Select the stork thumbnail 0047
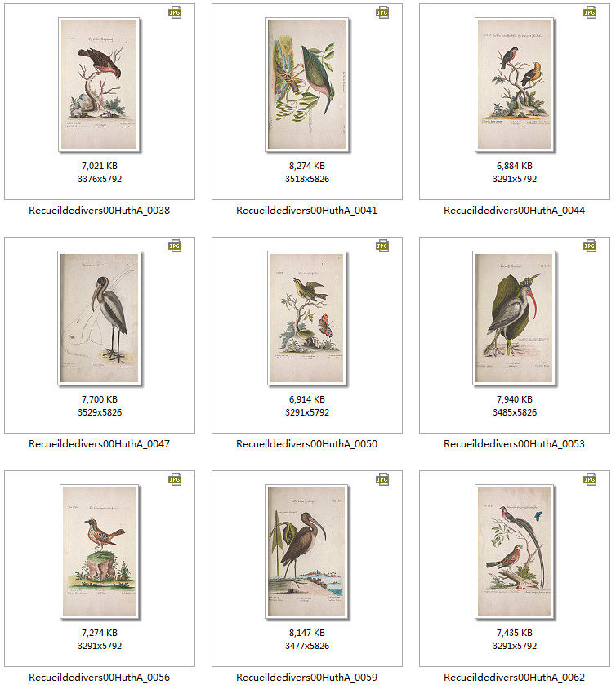This screenshot has width=616, height=685. point(99,318)
